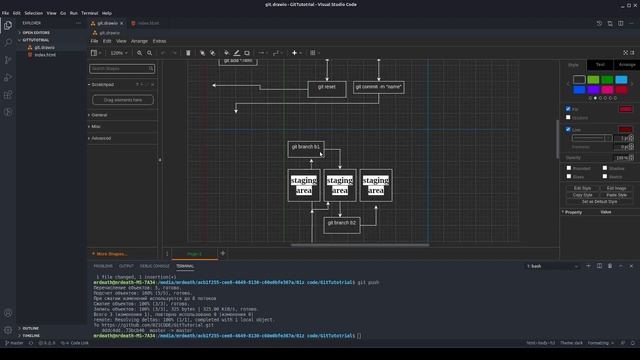Open the bash terminal selector dropdown
This screenshot has height=360, width=640.
552,266
